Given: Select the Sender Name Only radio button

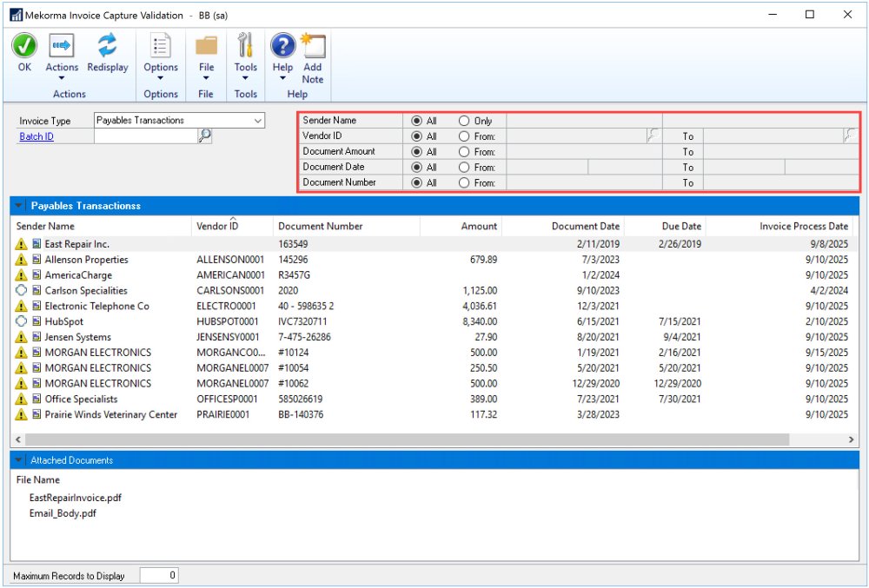Looking at the screenshot, I should (x=464, y=121).
